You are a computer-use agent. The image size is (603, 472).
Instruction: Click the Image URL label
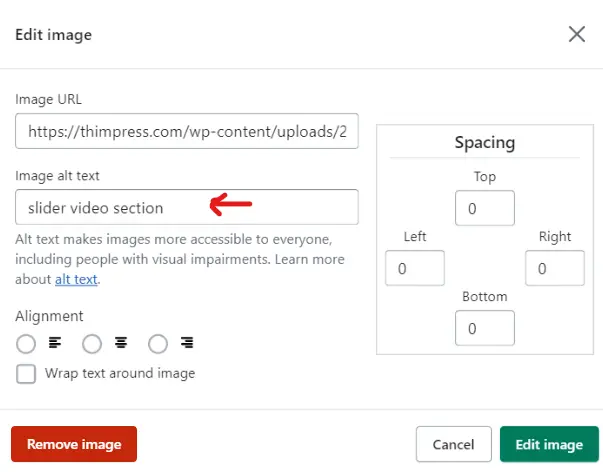tap(48, 99)
